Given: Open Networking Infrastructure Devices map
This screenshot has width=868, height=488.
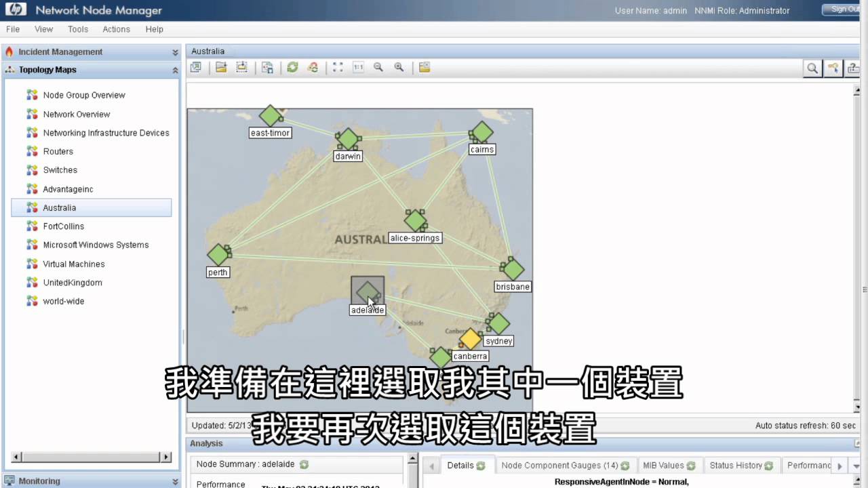Looking at the screenshot, I should click(x=106, y=133).
